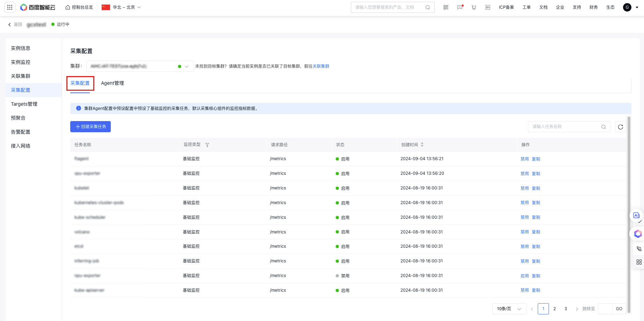Click the 运行中 status label

coord(60,24)
